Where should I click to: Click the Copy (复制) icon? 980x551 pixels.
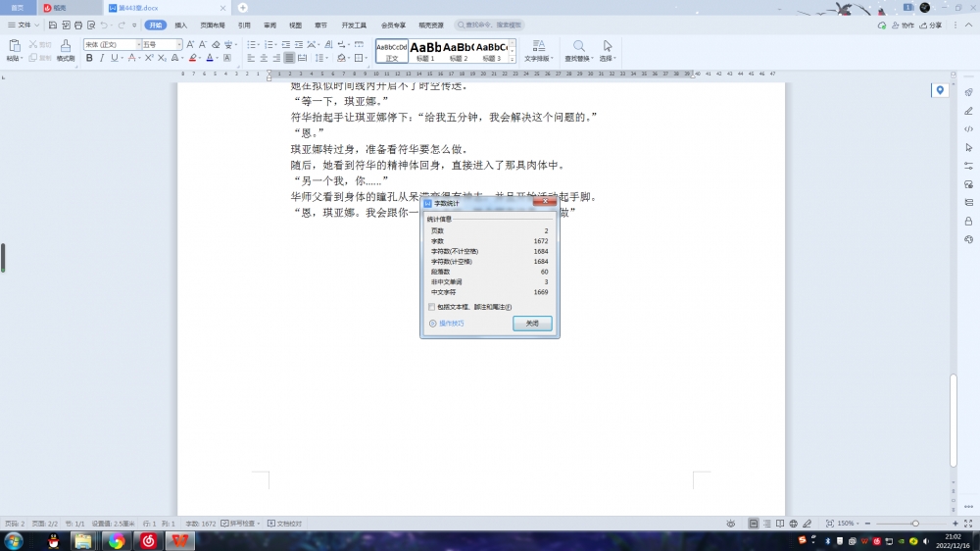pyautogui.click(x=33, y=58)
